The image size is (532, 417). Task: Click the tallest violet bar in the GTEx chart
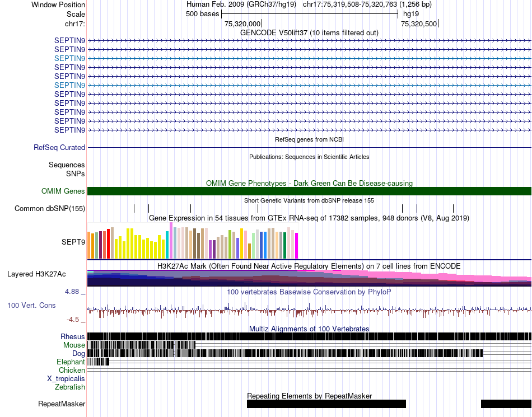(x=171, y=241)
